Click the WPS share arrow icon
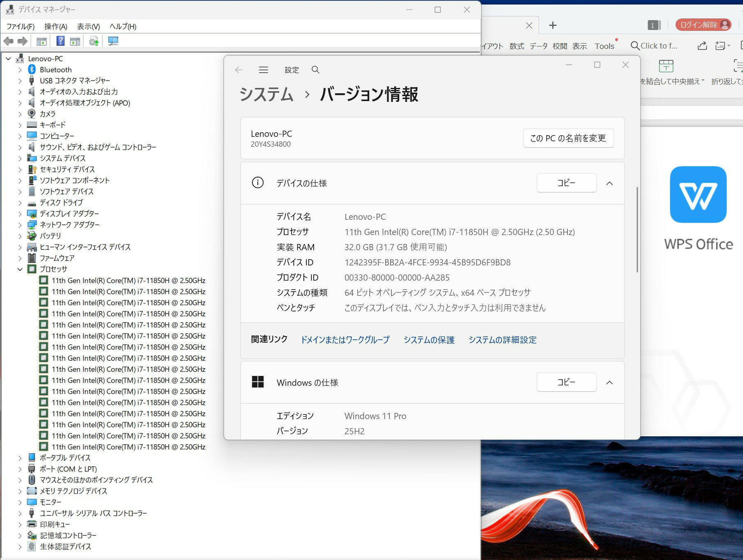 click(702, 46)
